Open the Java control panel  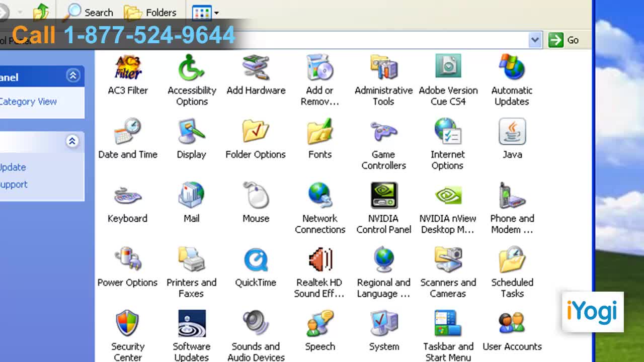click(x=512, y=139)
